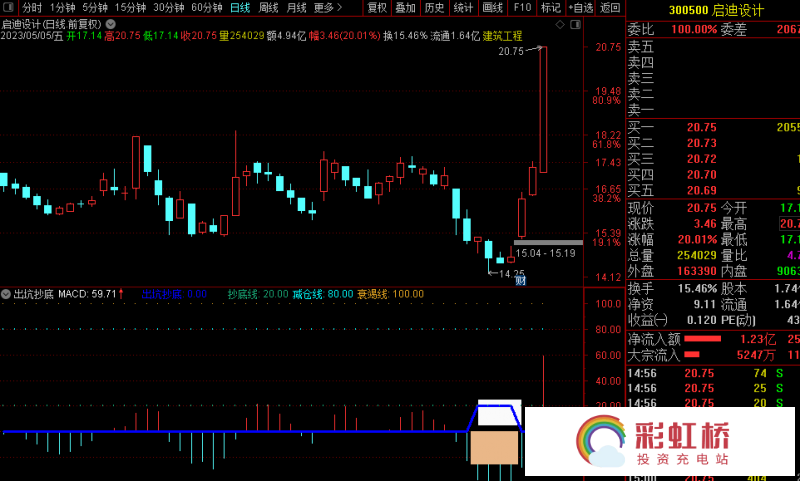Click the 现价 20.75 value
This screenshot has width=800, height=481.
(702, 208)
